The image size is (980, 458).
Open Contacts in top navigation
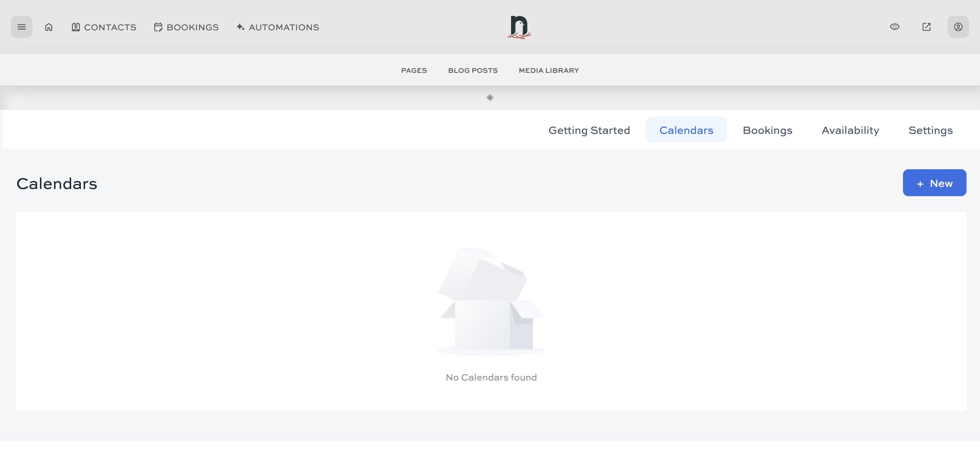104,27
